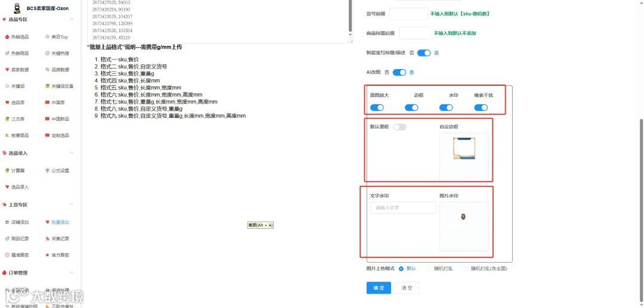The width and height of the screenshot is (644, 308).
Task: Open 公式设置 sidebar entry
Action: pos(57,170)
